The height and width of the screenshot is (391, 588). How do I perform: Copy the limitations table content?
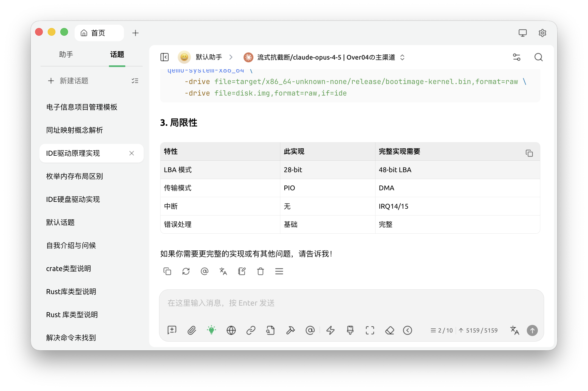pyautogui.click(x=529, y=153)
